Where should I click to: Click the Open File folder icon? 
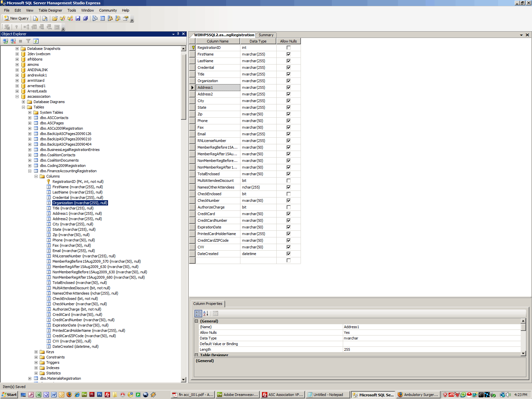coord(55,18)
